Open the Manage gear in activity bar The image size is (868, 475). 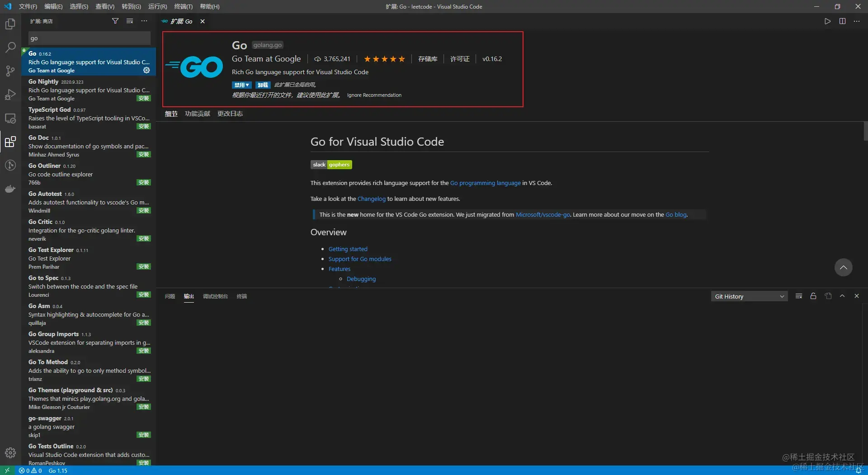(x=10, y=452)
